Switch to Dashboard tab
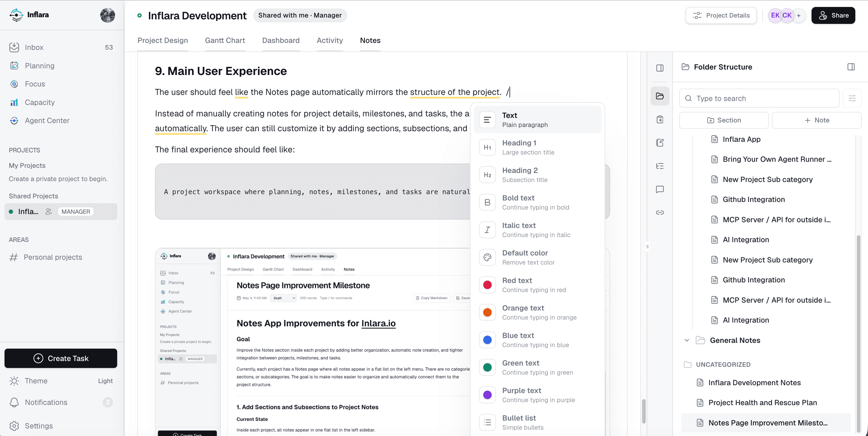This screenshot has height=436, width=868. click(281, 41)
